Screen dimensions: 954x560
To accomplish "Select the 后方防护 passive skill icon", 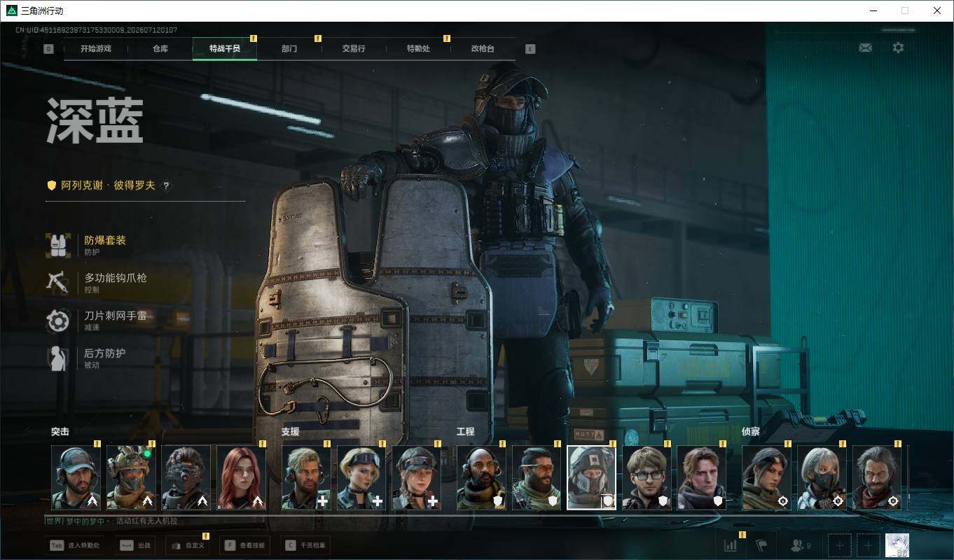I will click(x=58, y=358).
